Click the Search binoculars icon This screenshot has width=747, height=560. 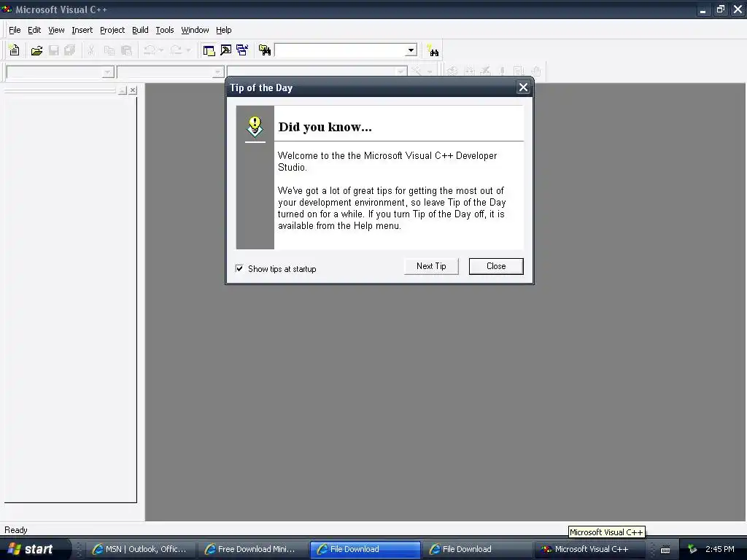(x=433, y=50)
